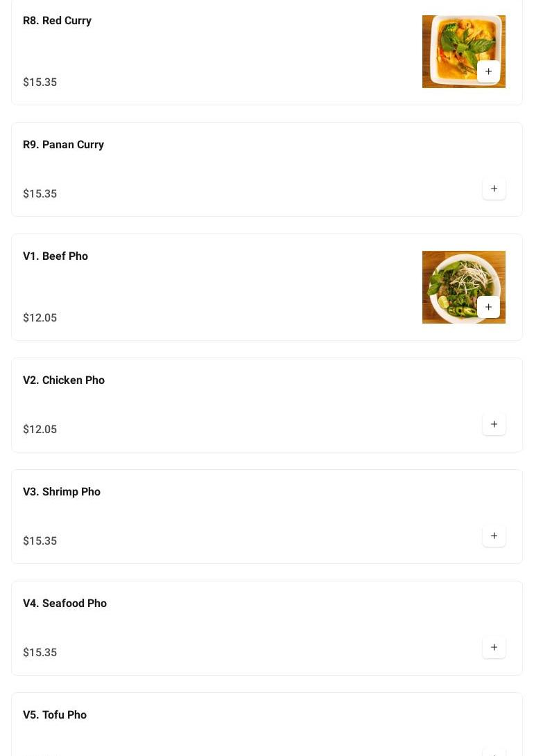534x756 pixels.
Task: Select the $12.05 price under Beef Pho
Action: point(40,318)
